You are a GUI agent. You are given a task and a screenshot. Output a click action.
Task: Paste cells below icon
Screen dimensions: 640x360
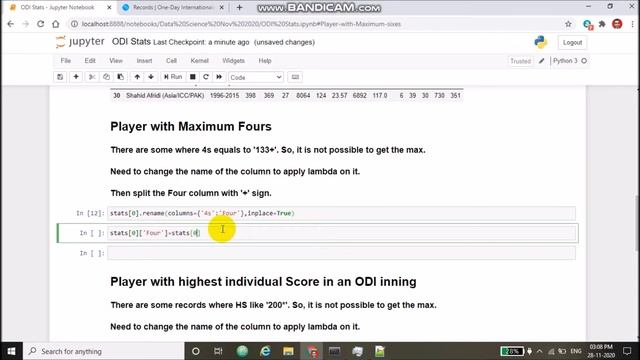[120, 77]
